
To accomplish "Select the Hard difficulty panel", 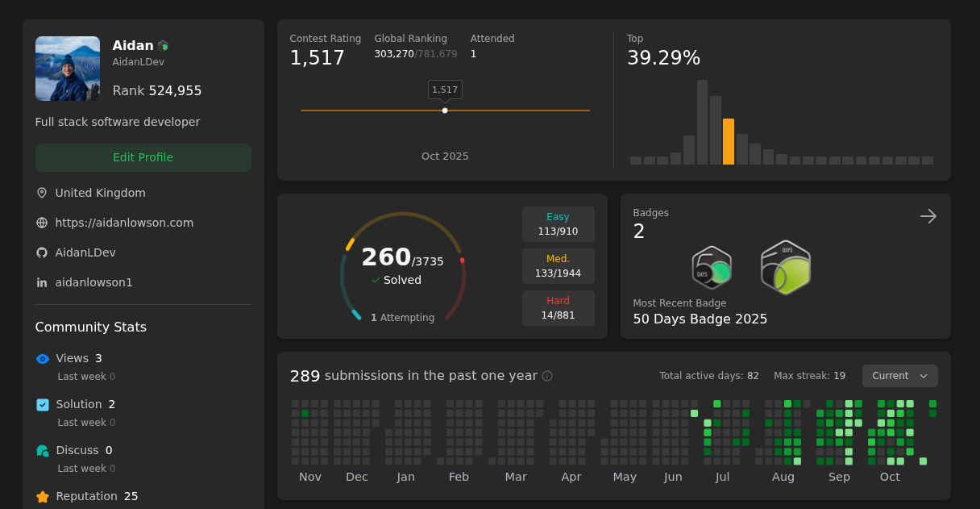I will pos(559,307).
